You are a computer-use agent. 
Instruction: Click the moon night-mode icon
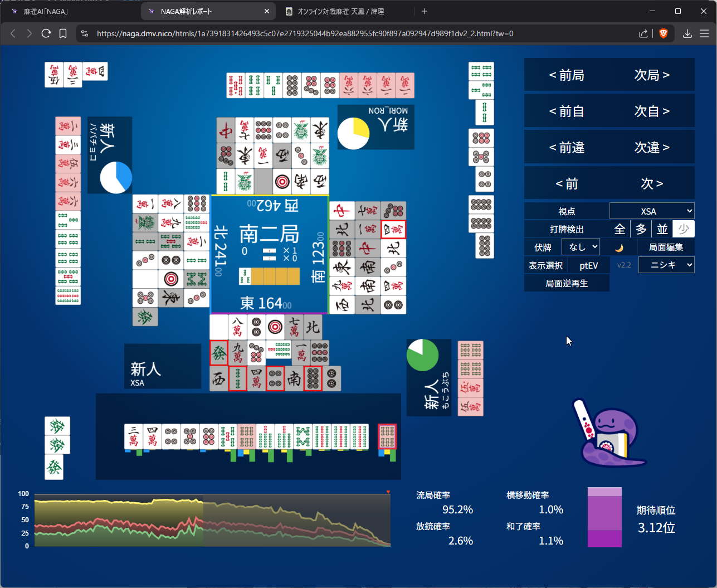point(618,247)
